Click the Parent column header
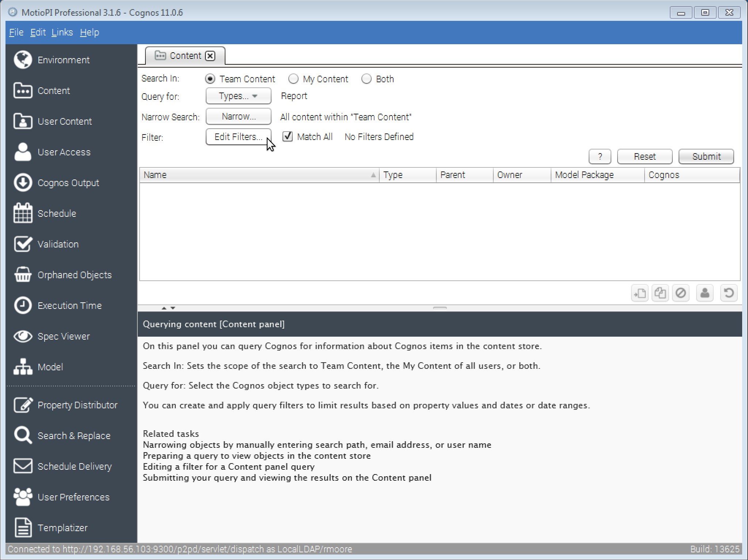The image size is (748, 560). pos(465,175)
